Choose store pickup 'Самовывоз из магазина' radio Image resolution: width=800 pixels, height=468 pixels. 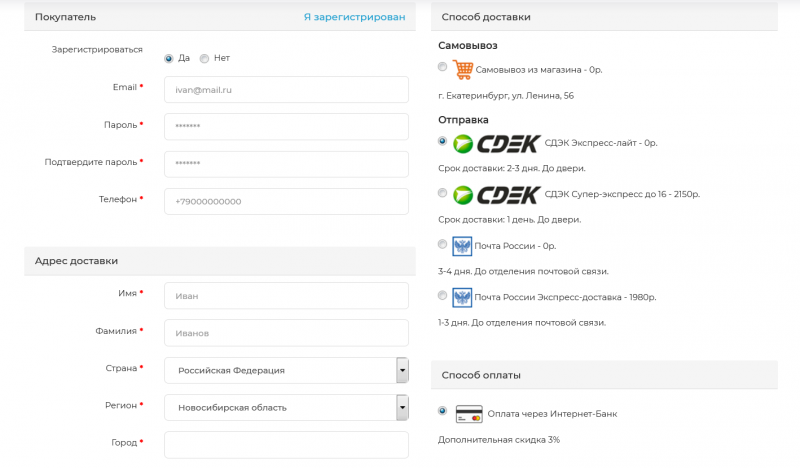[x=443, y=67]
